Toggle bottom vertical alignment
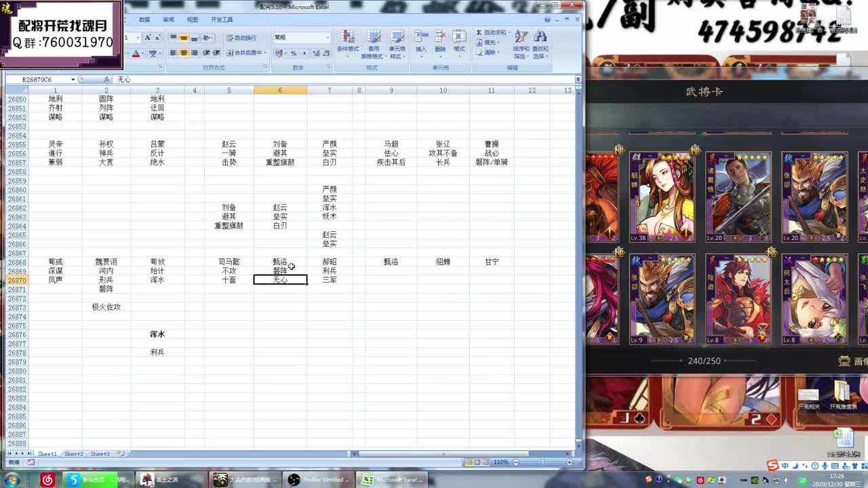868x488 pixels. coord(194,38)
